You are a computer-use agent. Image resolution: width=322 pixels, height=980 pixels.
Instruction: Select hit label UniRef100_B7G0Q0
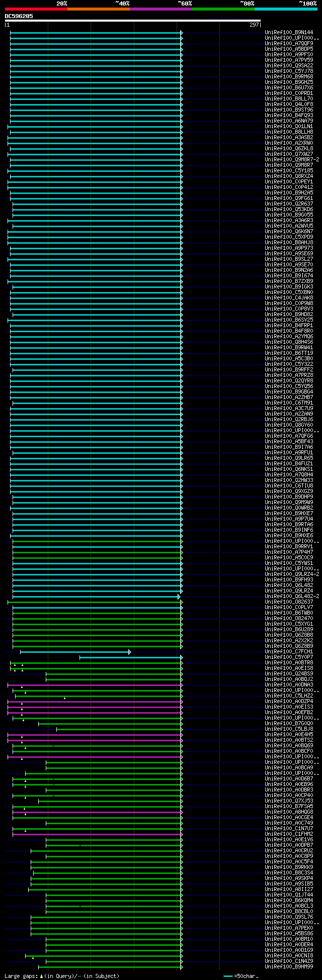pos(289,724)
